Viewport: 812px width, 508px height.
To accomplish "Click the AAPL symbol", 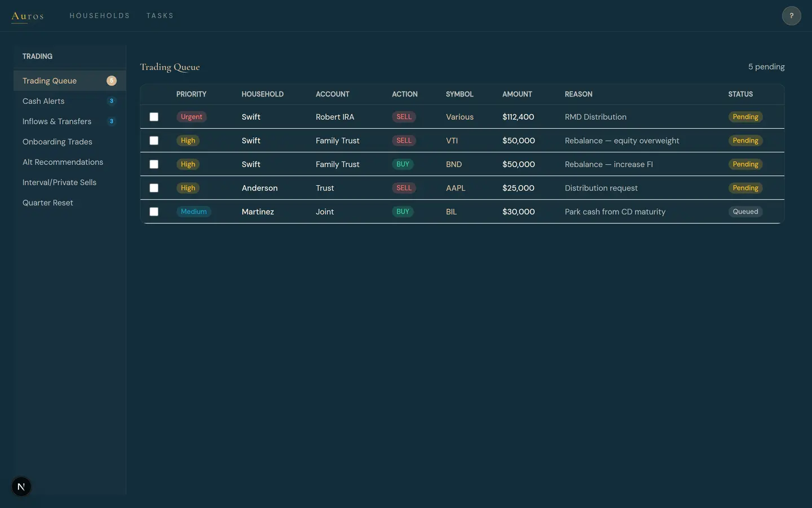I will tap(456, 188).
